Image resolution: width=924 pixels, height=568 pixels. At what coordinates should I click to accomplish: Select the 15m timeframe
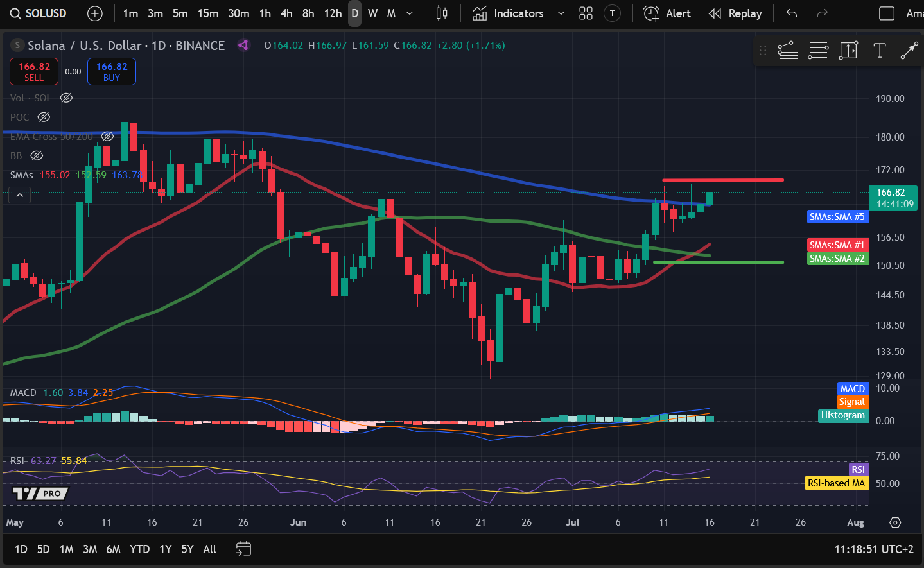coord(208,13)
